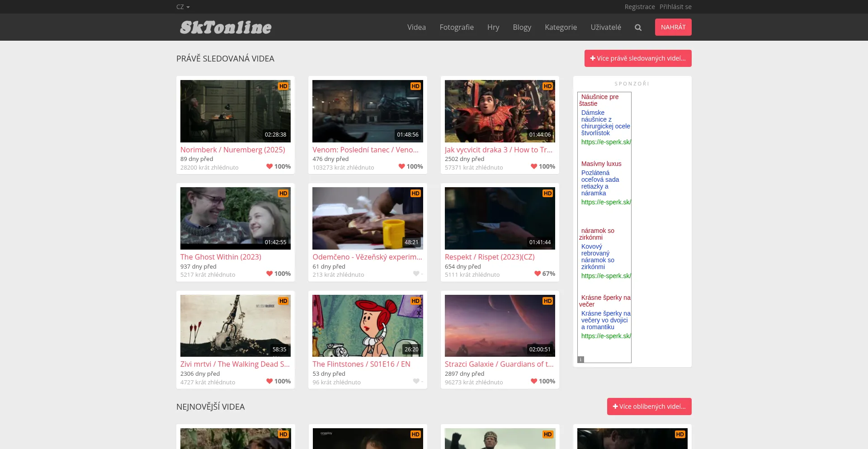Image resolution: width=868 pixels, height=449 pixels.
Task: Play the Strazci Galaxie thumbnail
Action: click(x=500, y=326)
